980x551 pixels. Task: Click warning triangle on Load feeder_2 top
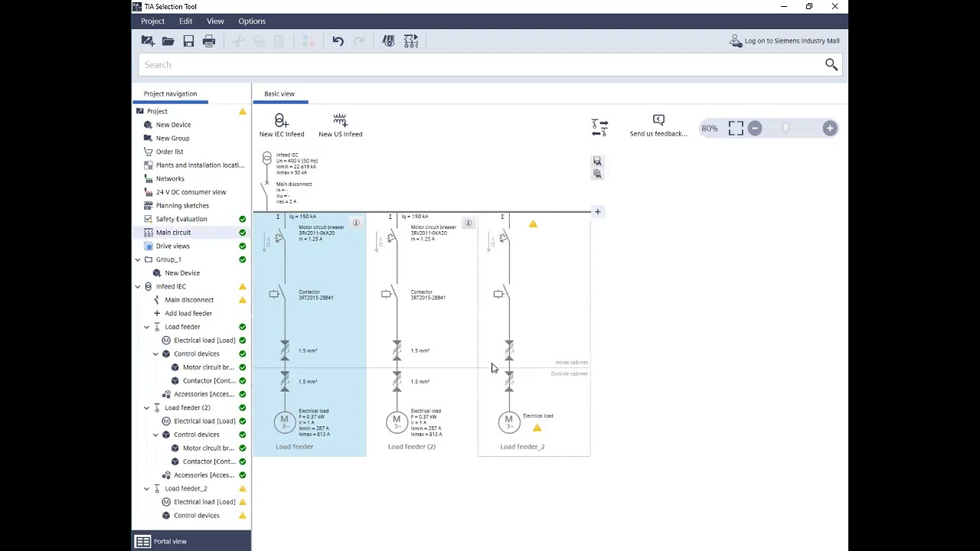pyautogui.click(x=533, y=224)
